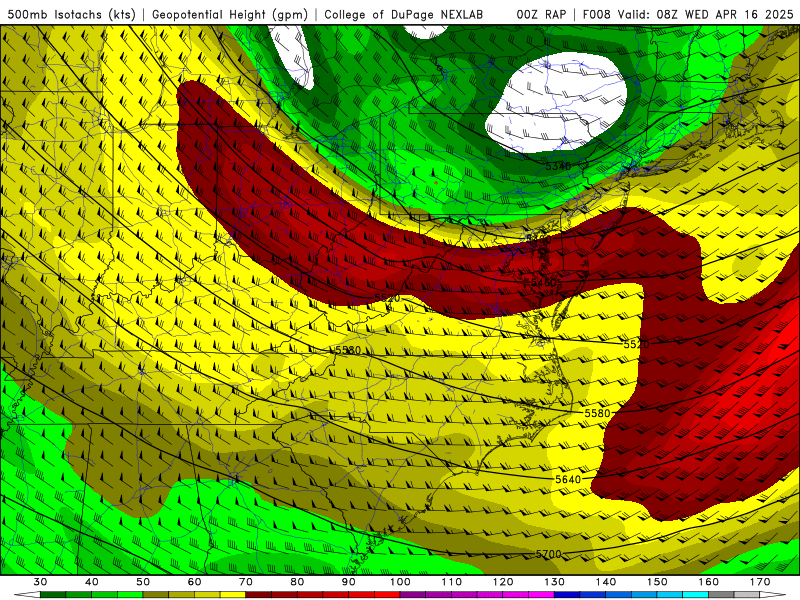Click the 70 value on the color scale
Screen dimensions: 800x600
246,582
